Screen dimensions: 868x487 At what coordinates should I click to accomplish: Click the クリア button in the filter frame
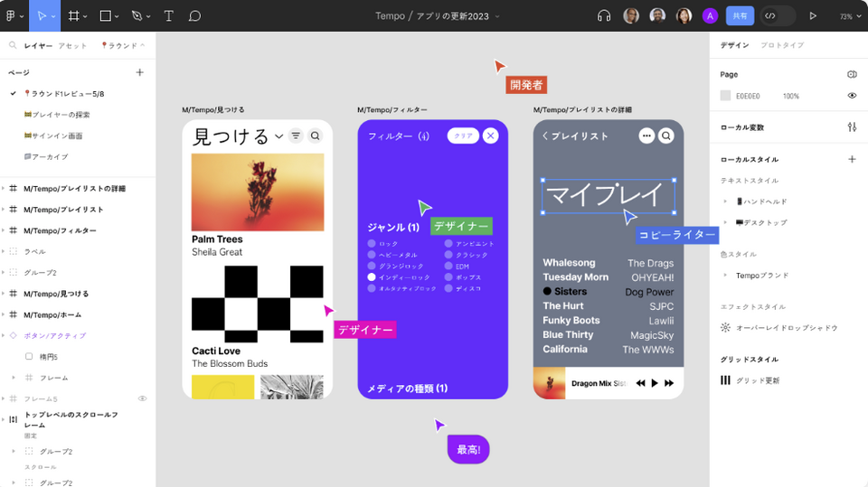point(463,136)
